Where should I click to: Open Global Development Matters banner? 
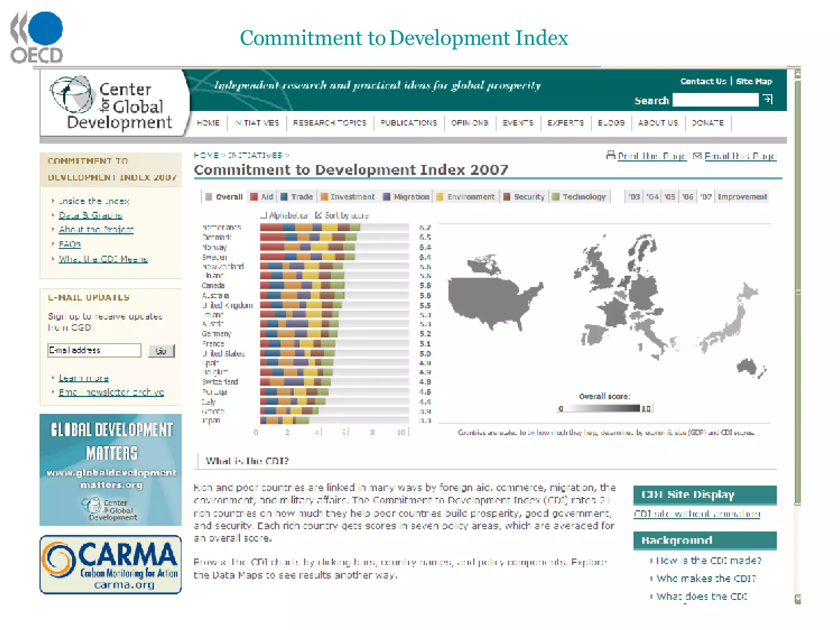tap(111, 470)
